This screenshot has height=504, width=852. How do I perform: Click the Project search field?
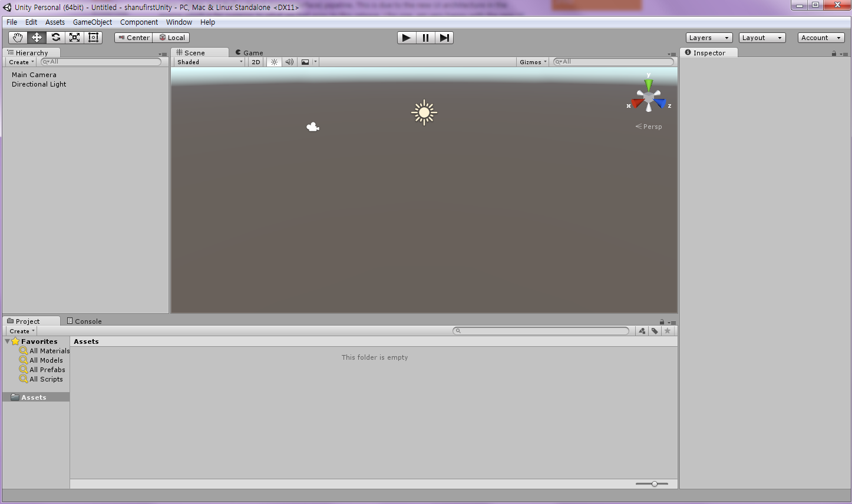click(x=541, y=331)
